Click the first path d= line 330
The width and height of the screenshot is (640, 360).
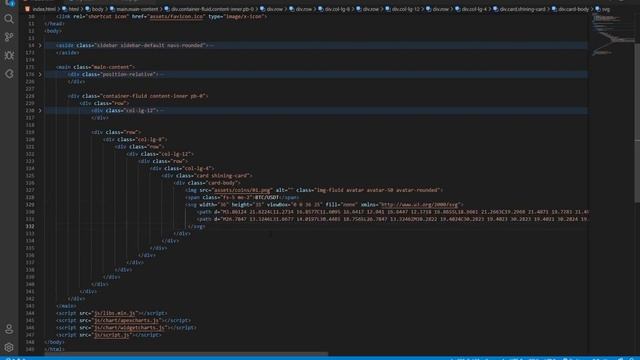click(x=392, y=212)
